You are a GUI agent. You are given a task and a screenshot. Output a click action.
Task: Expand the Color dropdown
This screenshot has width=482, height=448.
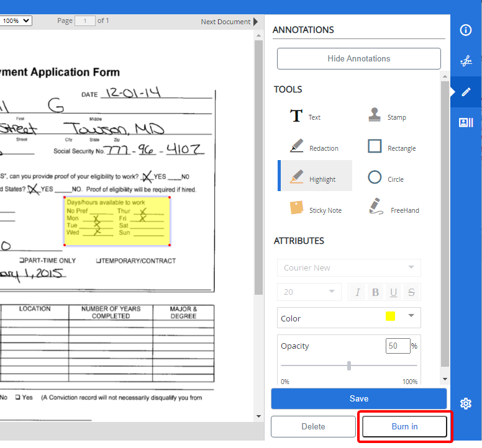tap(411, 316)
